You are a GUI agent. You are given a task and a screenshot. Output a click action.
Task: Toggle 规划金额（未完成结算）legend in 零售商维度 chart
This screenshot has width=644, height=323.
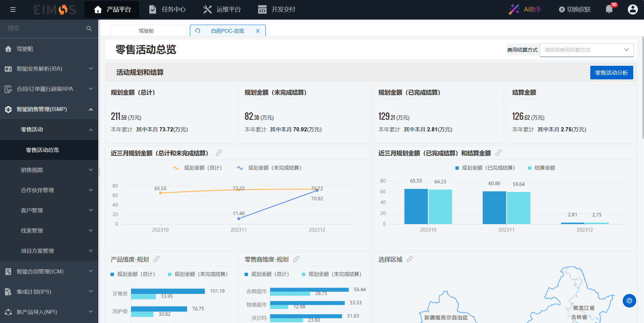[x=332, y=274]
